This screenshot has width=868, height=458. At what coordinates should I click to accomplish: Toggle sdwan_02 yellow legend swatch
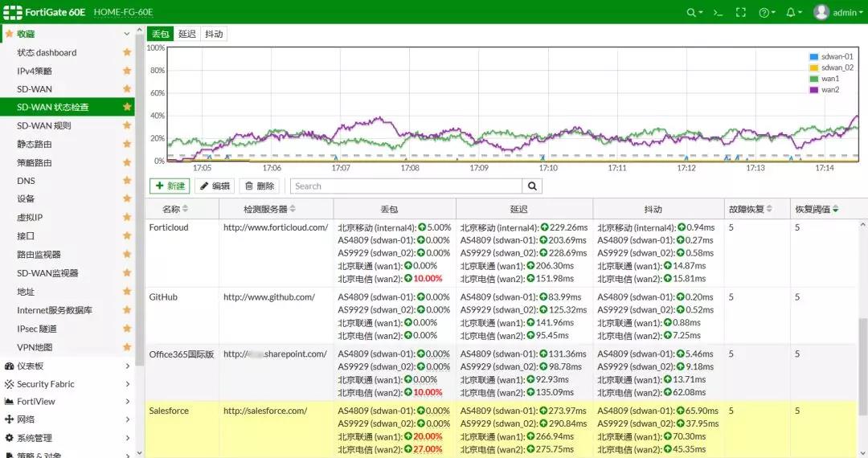(813, 67)
